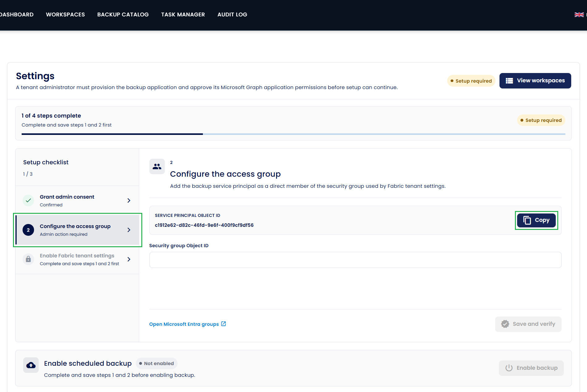Image resolution: width=587 pixels, height=392 pixels.
Task: Select Enable Fabric tenant settings step
Action: (77, 259)
